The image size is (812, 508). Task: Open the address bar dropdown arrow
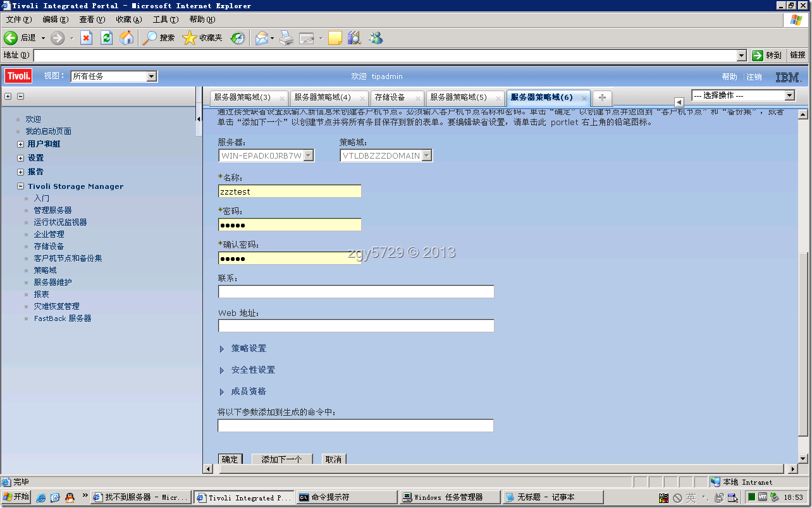point(742,56)
